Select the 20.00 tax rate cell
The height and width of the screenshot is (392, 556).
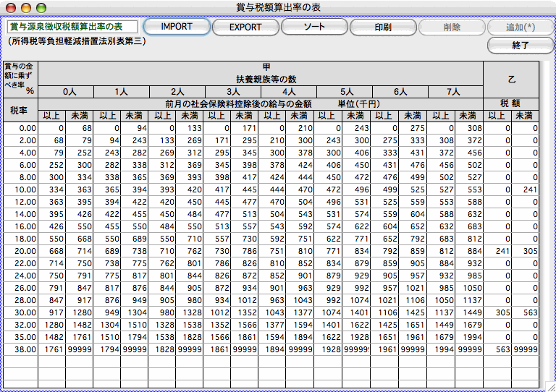(x=19, y=251)
